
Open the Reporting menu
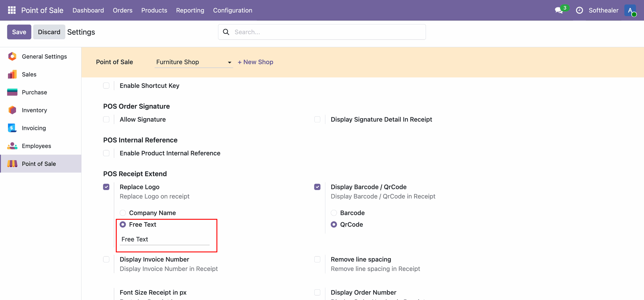pyautogui.click(x=190, y=10)
